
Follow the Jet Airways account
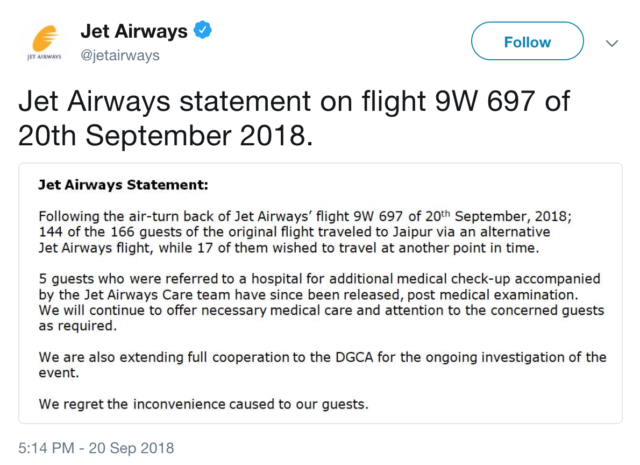pos(527,41)
